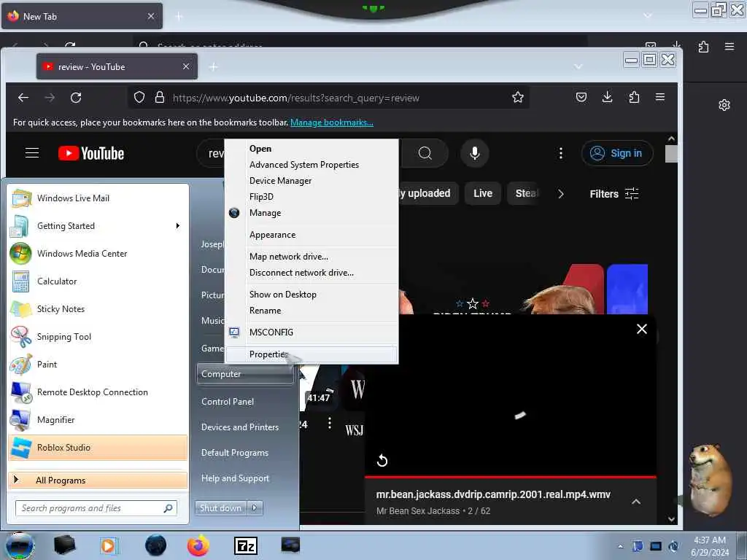The image size is (747, 560).
Task: Open Firefox from the taskbar
Action: (198, 545)
